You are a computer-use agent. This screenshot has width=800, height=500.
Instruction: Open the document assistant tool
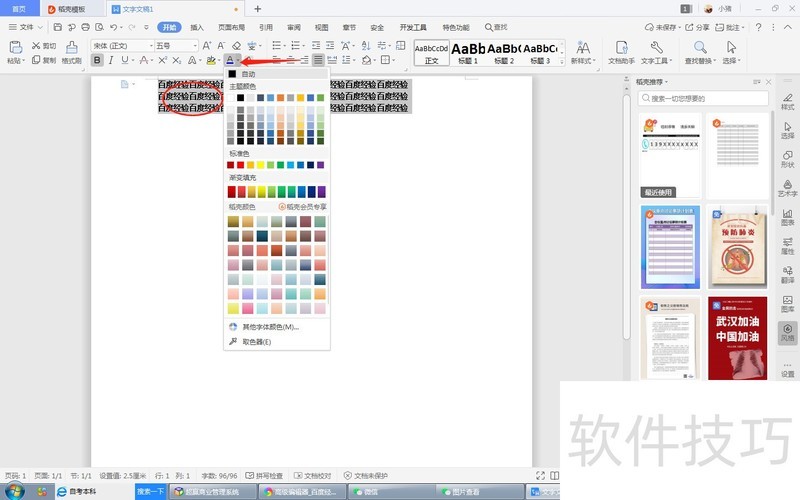tap(621, 53)
